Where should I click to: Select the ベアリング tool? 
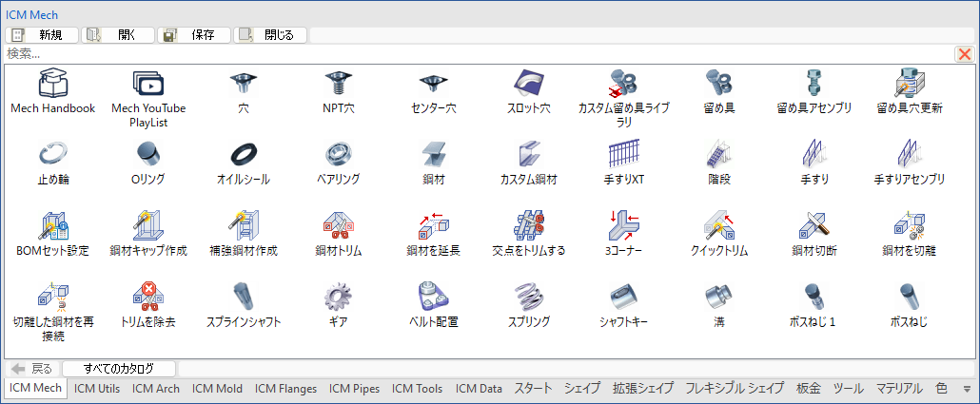point(338,154)
